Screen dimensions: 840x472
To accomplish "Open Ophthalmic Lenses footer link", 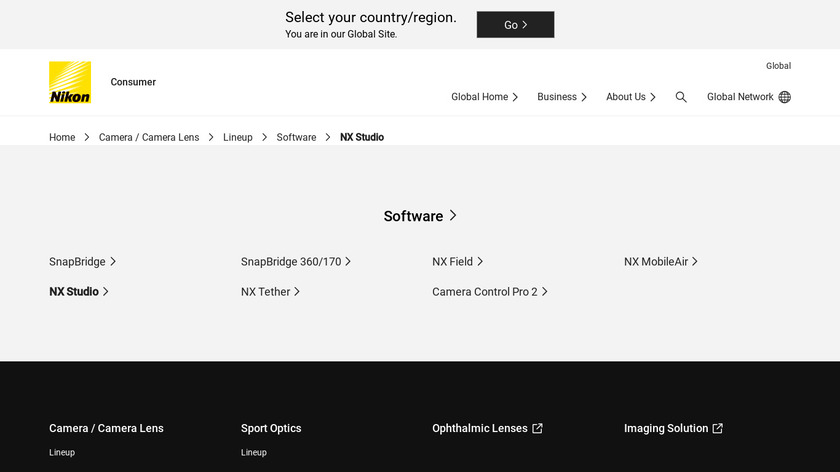I will pyautogui.click(x=488, y=428).
